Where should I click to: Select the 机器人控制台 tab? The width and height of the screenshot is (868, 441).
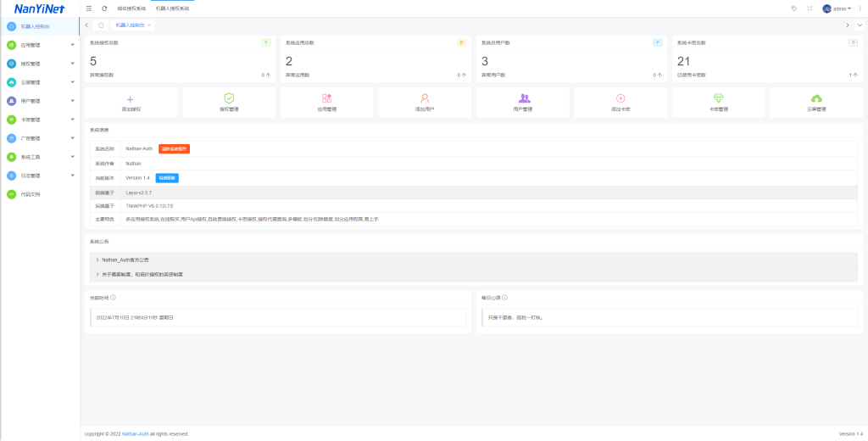coord(130,25)
